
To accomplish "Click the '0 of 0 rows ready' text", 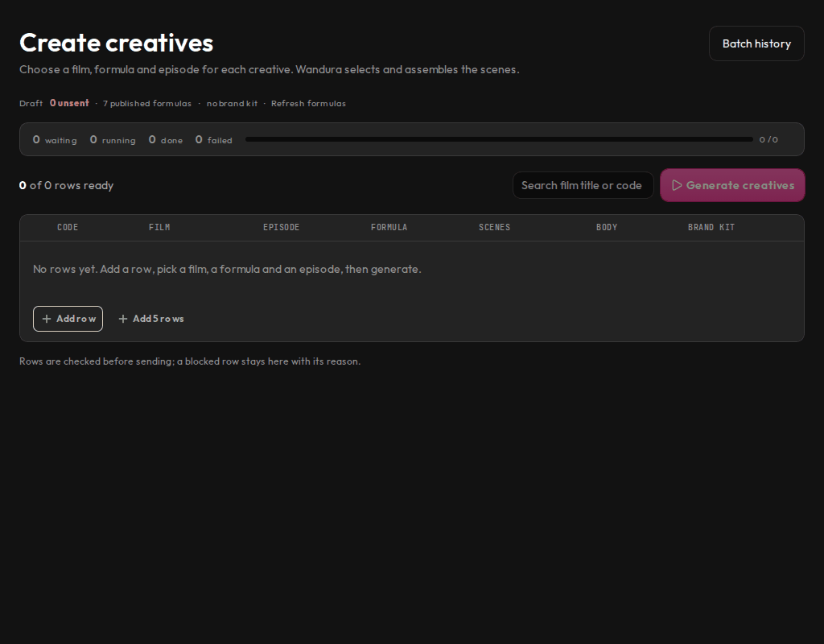I will coord(66,186).
